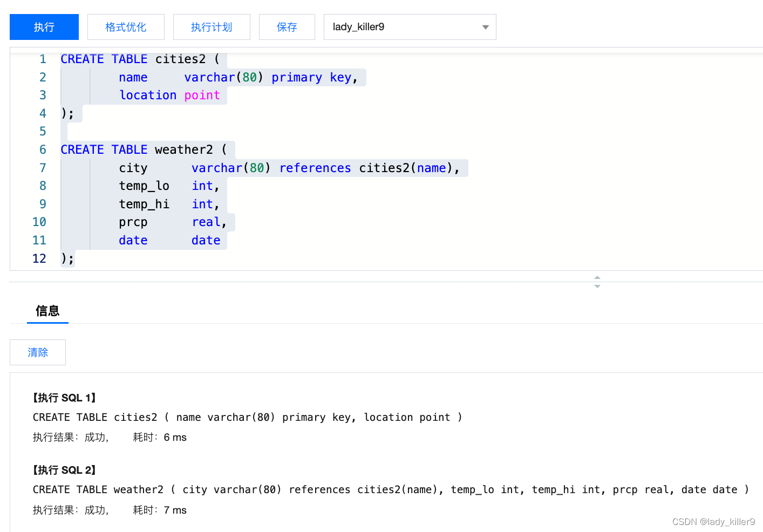Click the '7 ms' elapsed time value
Image resolution: width=763 pixels, height=532 pixels.
click(175, 510)
